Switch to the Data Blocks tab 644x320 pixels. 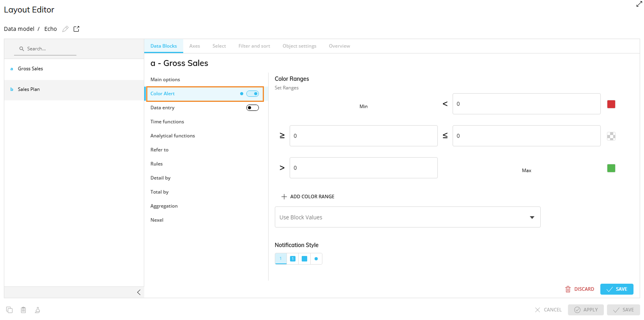(x=164, y=46)
